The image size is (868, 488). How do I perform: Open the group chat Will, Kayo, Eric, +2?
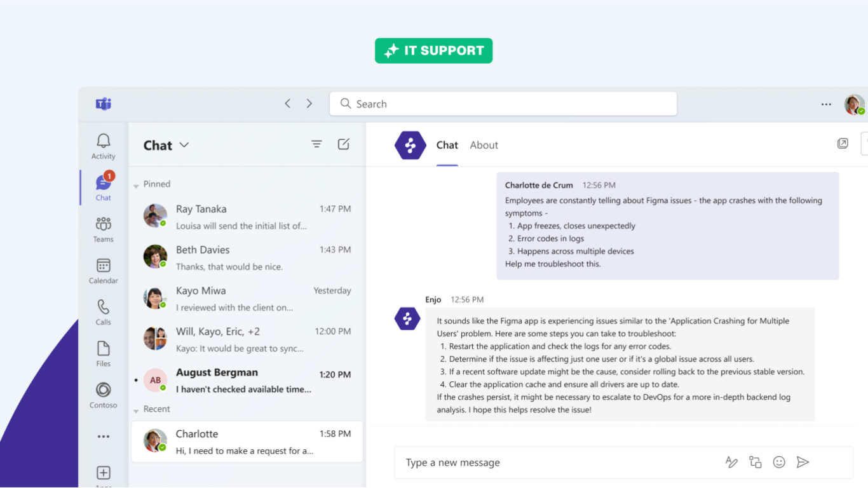247,339
